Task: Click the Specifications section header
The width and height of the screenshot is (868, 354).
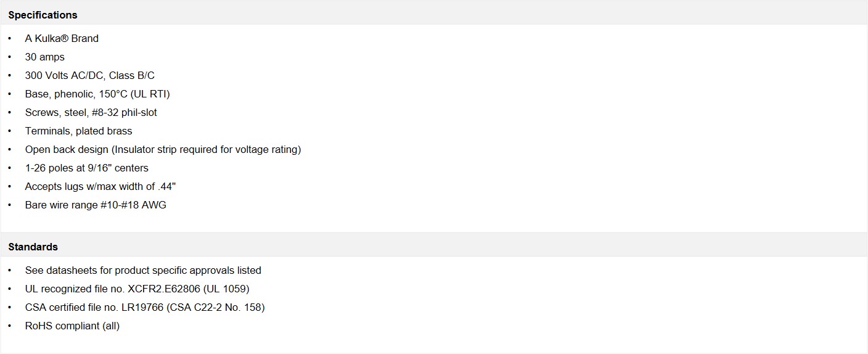Action: (x=43, y=15)
